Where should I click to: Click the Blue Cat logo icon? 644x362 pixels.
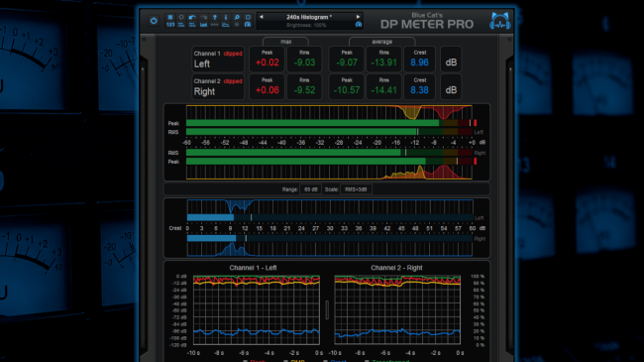pyautogui.click(x=499, y=21)
